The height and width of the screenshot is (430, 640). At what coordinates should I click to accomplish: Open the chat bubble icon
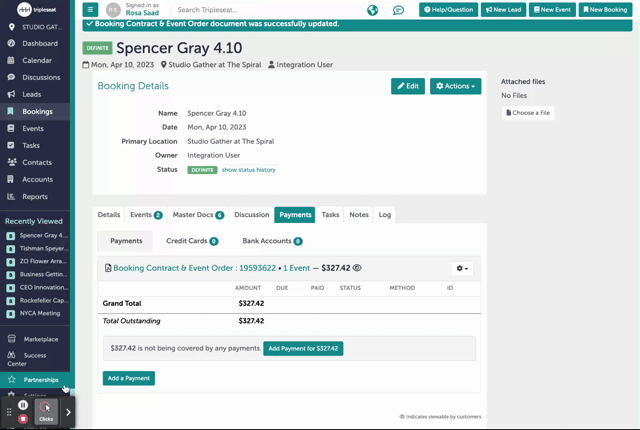398,10
